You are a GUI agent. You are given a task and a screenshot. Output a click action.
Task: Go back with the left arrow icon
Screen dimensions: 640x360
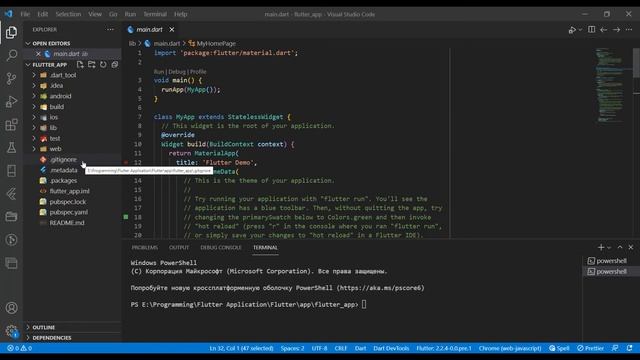click(x=603, y=29)
